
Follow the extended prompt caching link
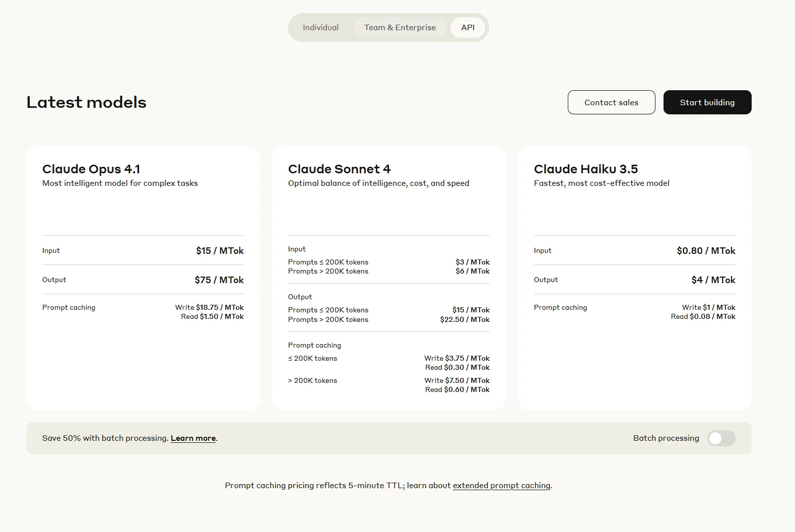(x=501, y=486)
